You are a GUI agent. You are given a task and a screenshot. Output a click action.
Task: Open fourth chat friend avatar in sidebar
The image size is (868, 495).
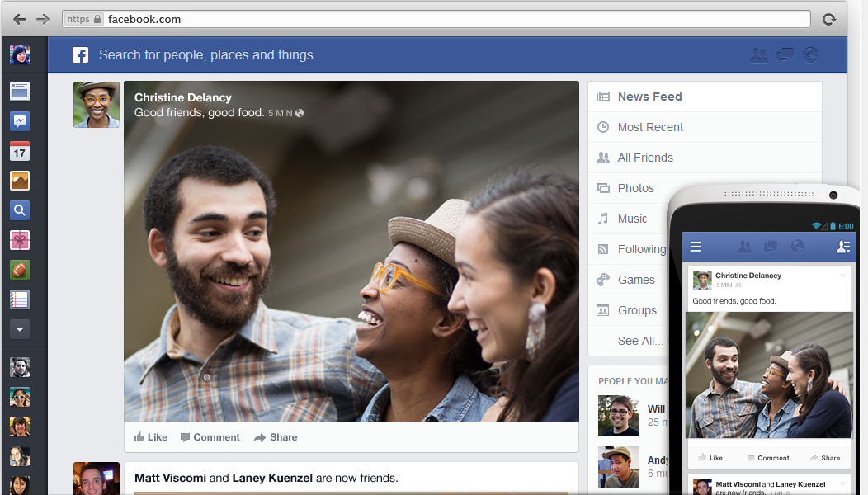point(20,456)
